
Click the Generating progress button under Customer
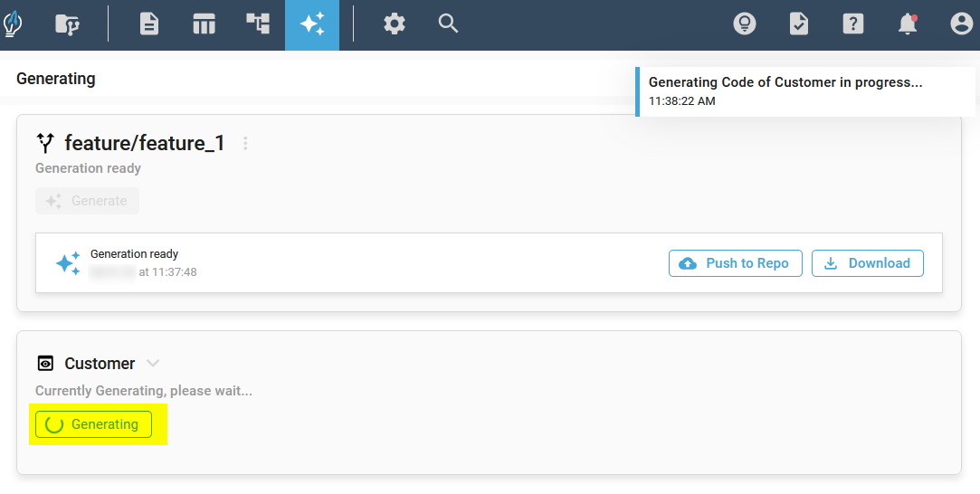pos(93,424)
